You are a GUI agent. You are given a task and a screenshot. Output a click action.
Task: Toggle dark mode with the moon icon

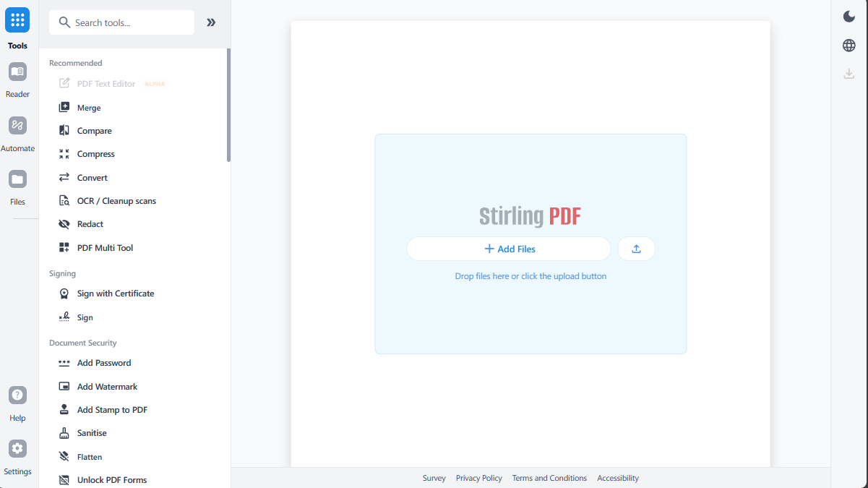tap(848, 16)
